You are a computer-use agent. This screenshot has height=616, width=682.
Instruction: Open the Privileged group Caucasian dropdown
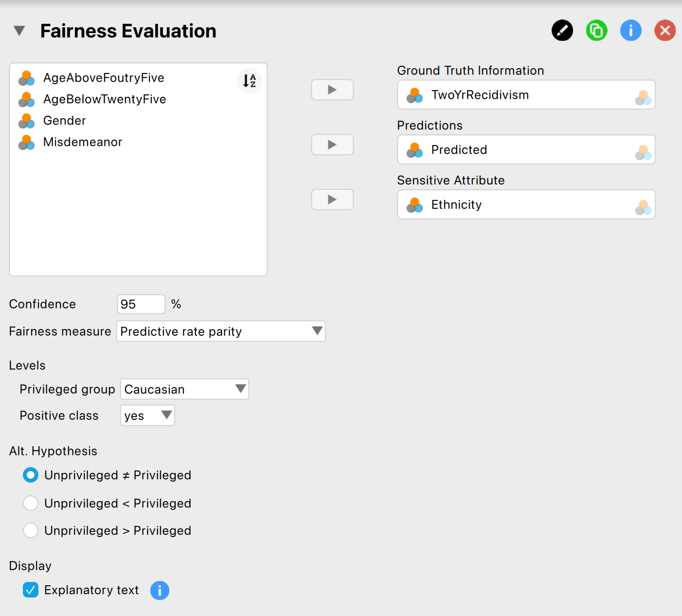(x=184, y=389)
